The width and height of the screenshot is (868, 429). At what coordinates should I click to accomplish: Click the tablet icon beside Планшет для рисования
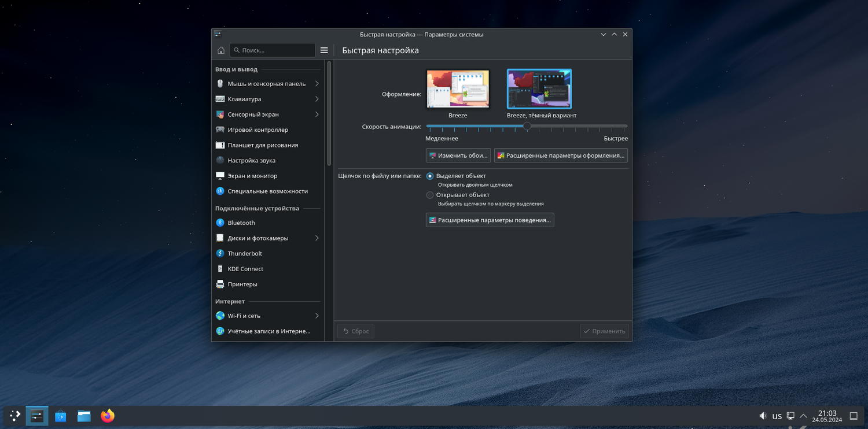(220, 145)
